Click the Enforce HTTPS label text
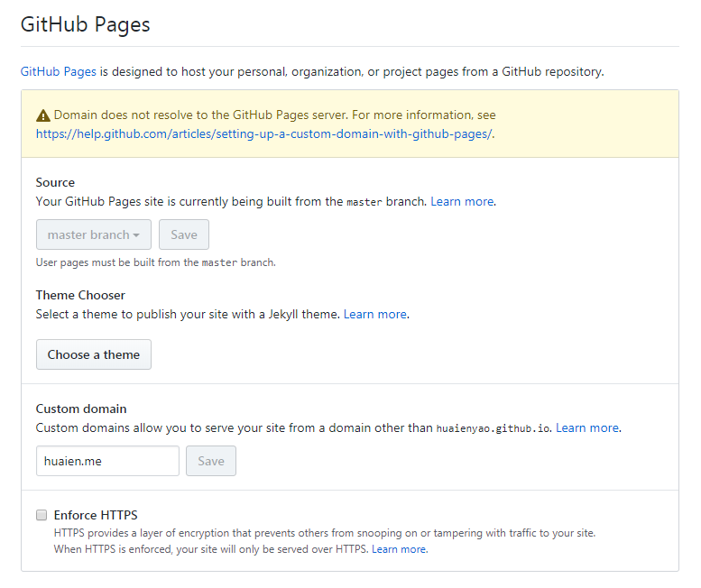 (96, 515)
